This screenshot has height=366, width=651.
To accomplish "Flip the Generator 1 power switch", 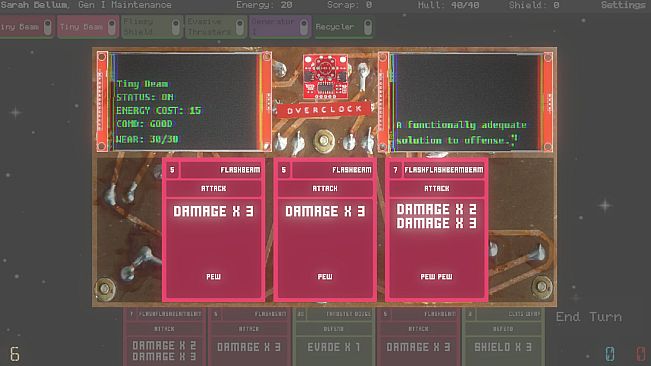I will [304, 27].
